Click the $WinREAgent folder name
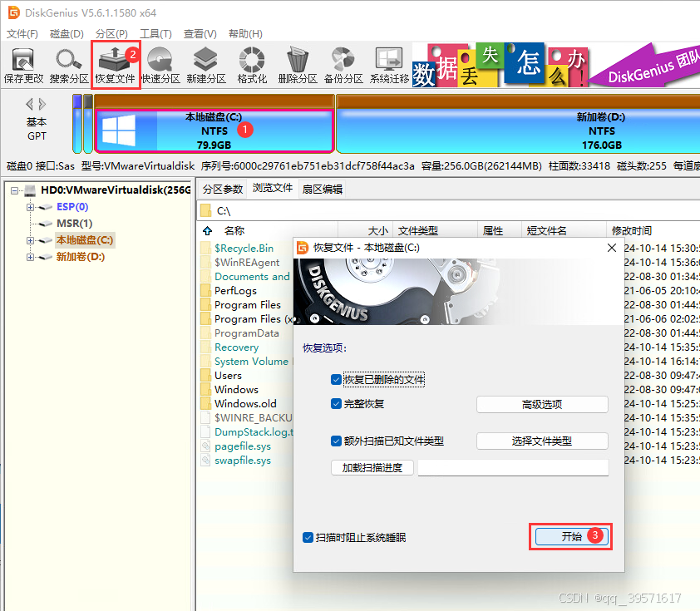This screenshot has height=611, width=700. (247, 263)
